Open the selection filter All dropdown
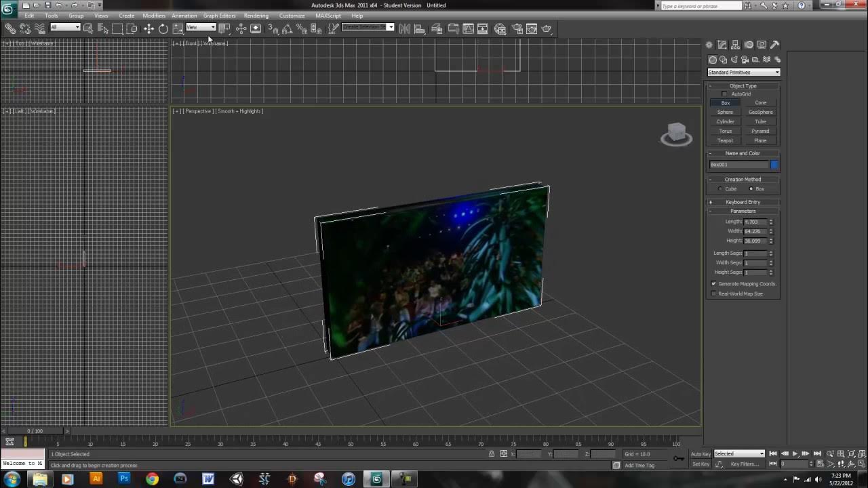The height and width of the screenshot is (488, 868). [65, 27]
